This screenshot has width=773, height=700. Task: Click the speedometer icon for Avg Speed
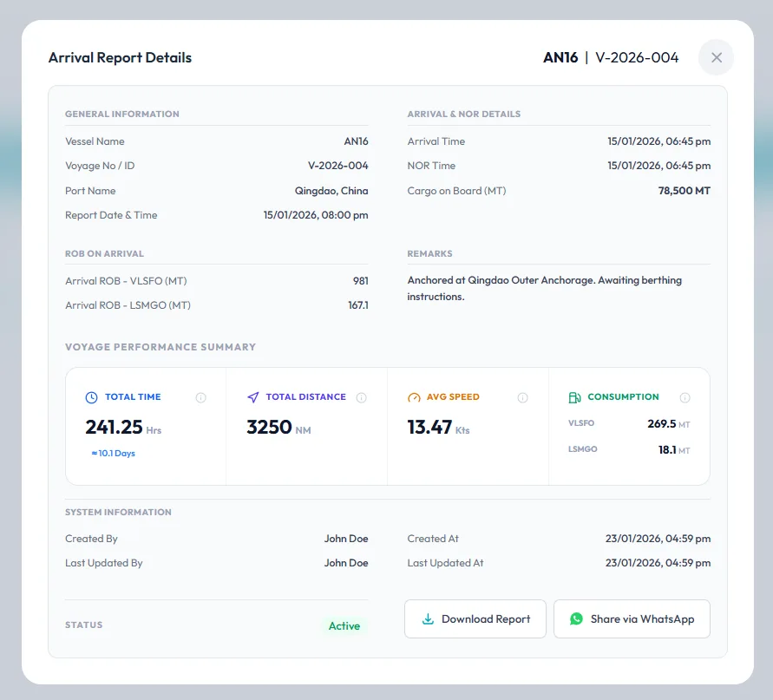pos(414,397)
